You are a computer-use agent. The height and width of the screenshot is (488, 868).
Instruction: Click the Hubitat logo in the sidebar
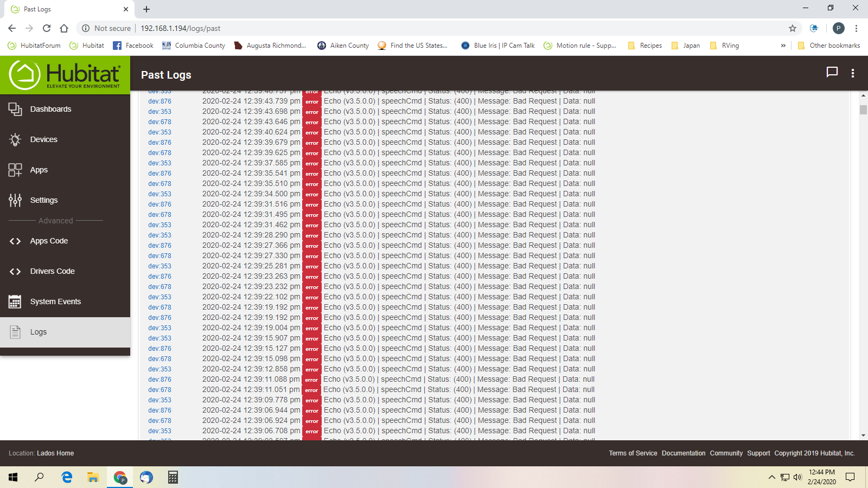coord(65,75)
